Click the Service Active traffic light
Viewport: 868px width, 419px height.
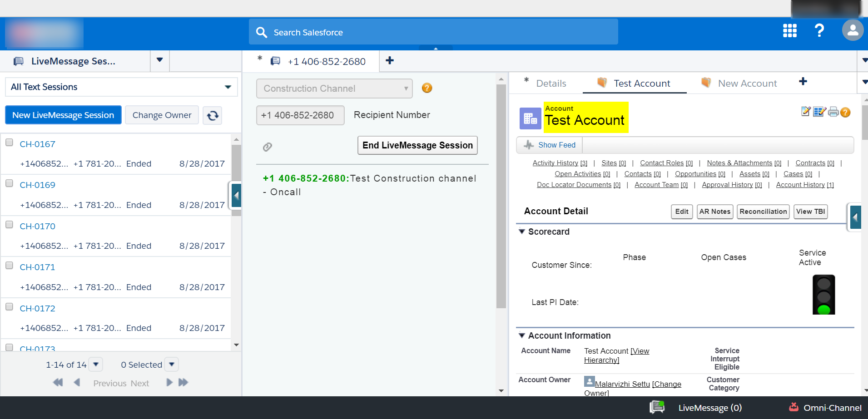click(823, 295)
